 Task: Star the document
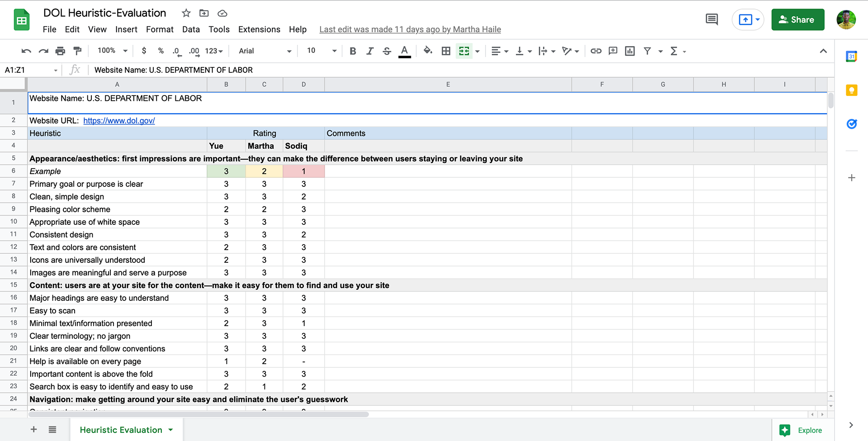186,13
